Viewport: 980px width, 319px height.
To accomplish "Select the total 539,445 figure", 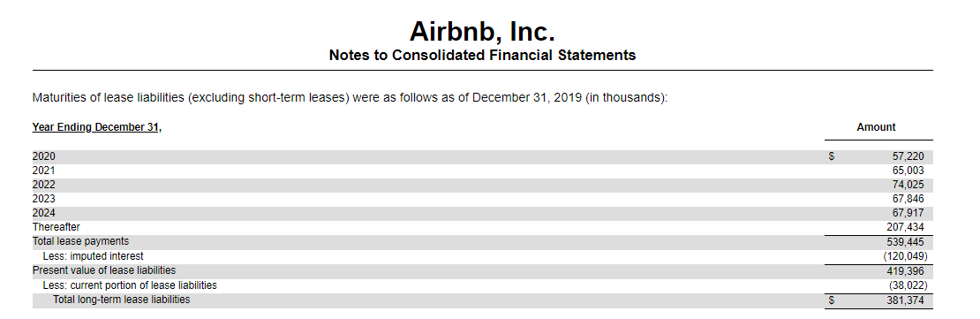I will coord(905,241).
